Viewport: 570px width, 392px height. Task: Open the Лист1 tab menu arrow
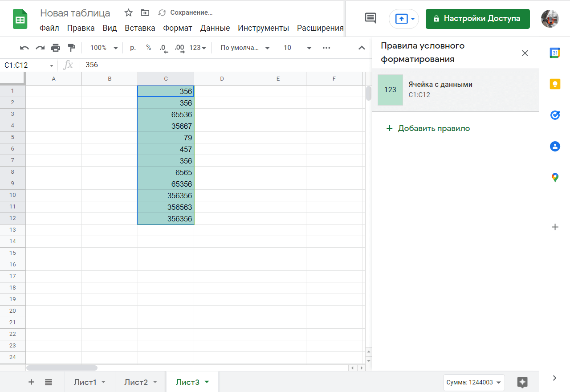tap(103, 382)
